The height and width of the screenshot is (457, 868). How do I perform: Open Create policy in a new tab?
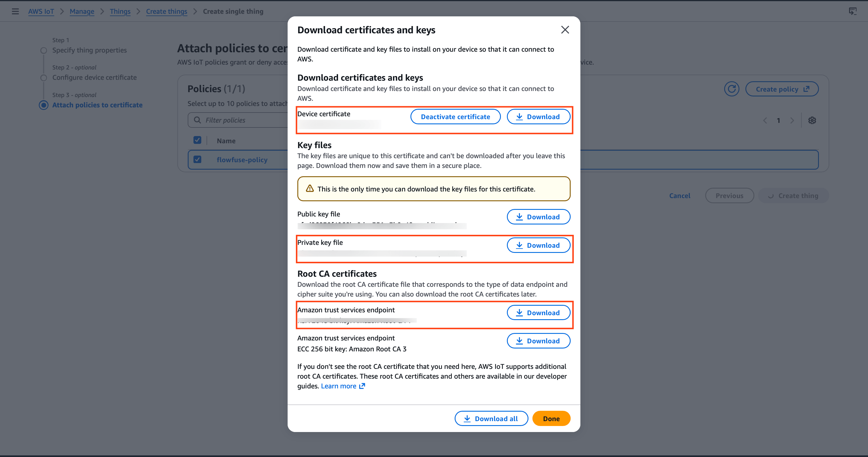(x=782, y=89)
